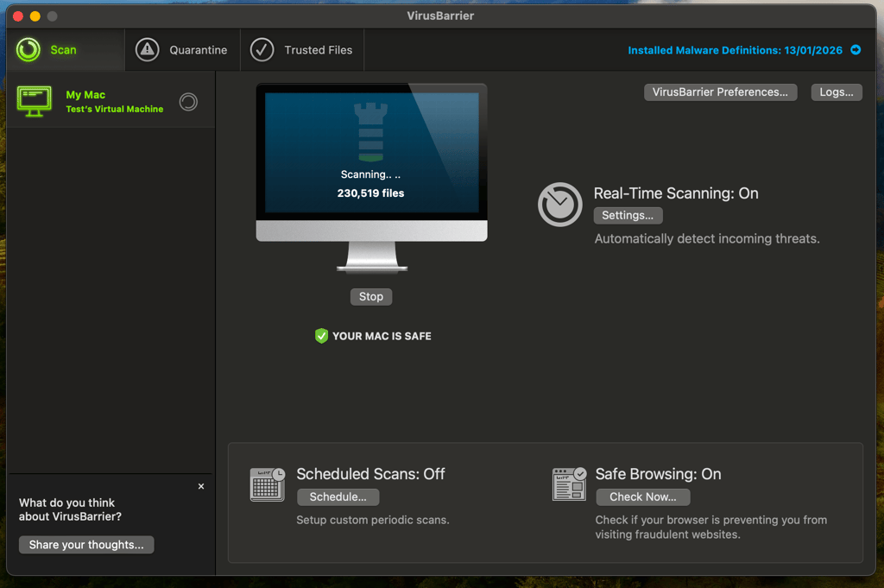
Task: Click 'YOUR MAC IS SAFE' text
Action: 382,336
